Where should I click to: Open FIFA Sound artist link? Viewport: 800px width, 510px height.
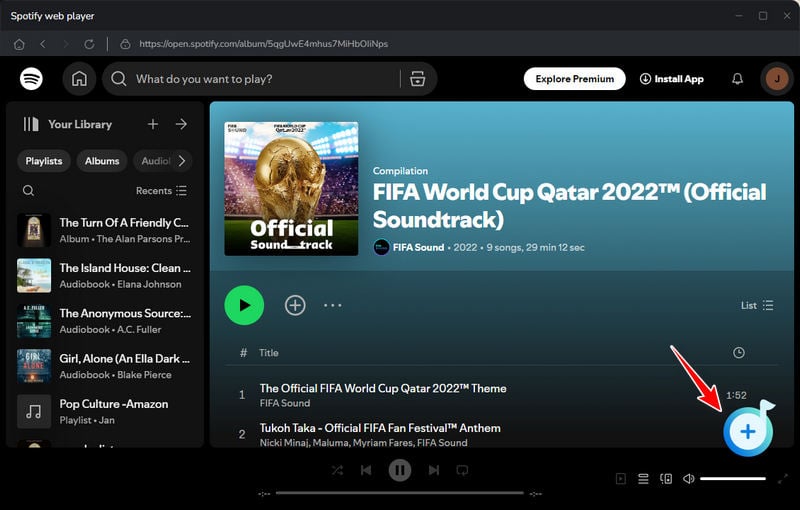pos(418,247)
